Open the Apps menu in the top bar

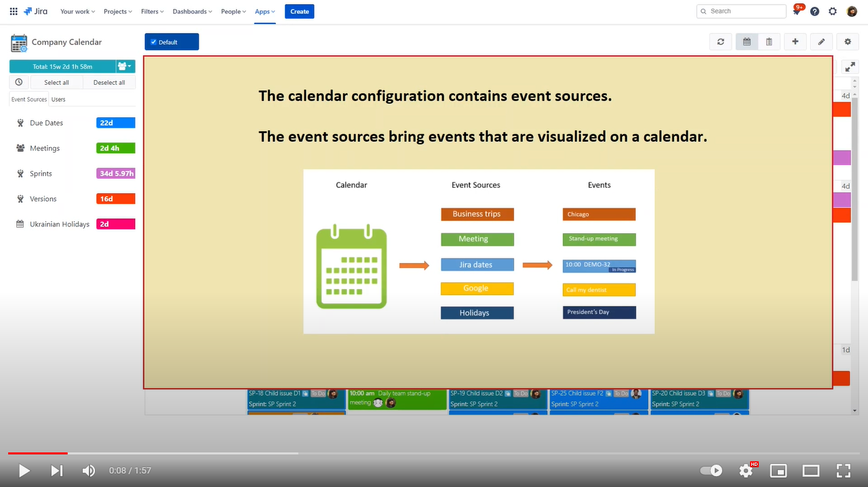[x=264, y=11]
